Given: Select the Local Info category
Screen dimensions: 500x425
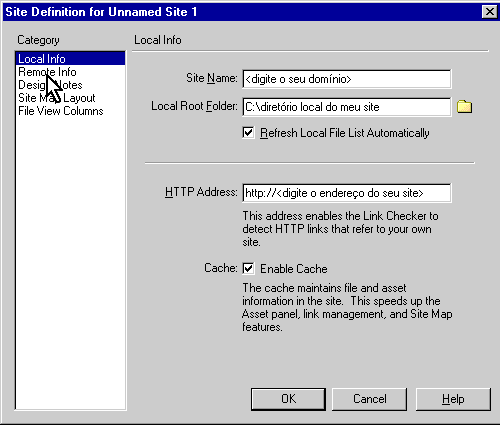Looking at the screenshot, I should [70, 59].
